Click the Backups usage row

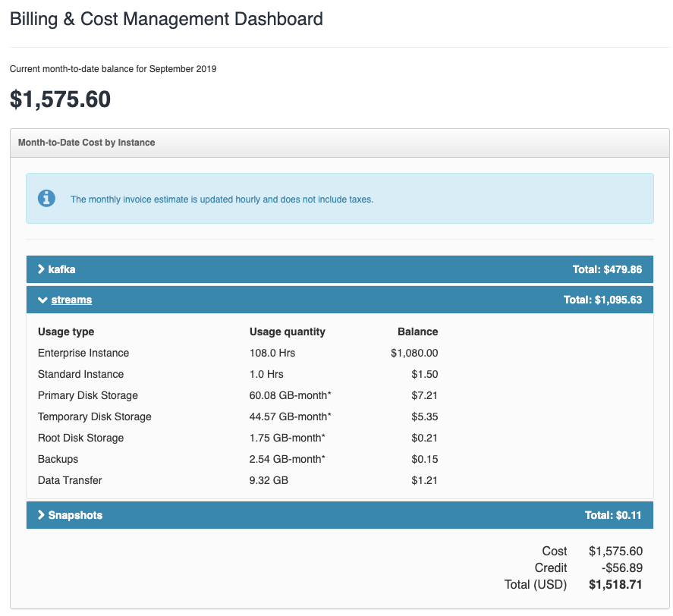coord(237,459)
